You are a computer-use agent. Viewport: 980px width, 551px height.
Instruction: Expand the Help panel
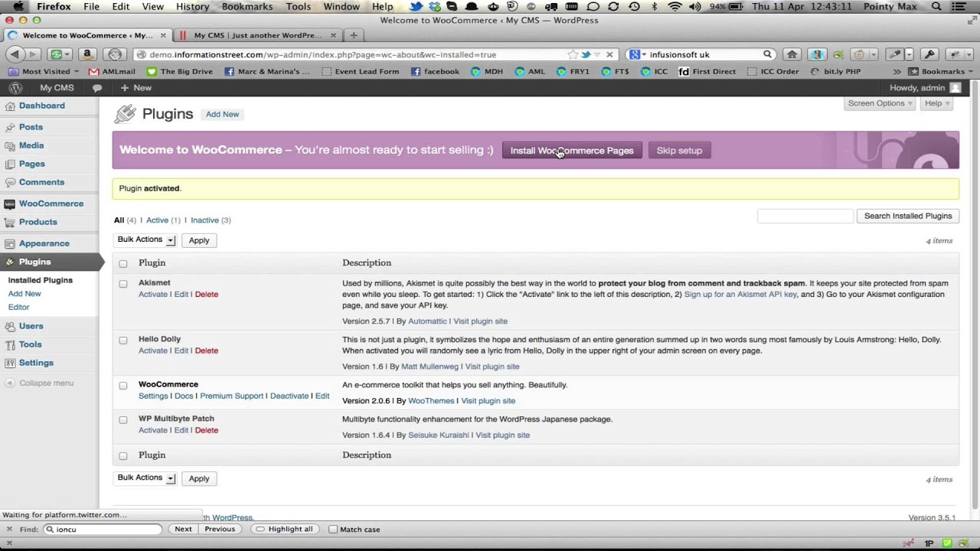[936, 103]
